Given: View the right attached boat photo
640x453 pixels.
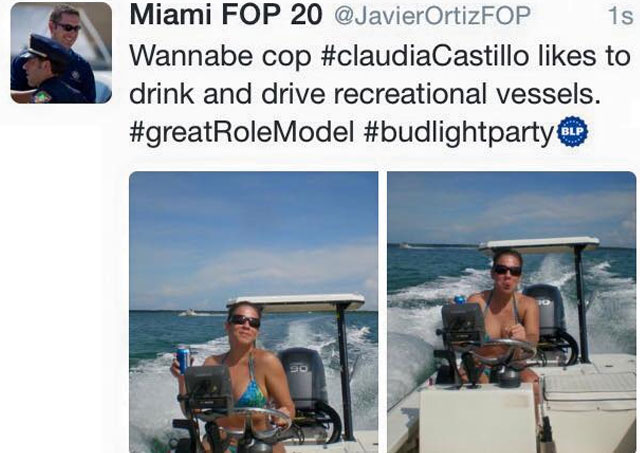Looking at the screenshot, I should point(512,312).
